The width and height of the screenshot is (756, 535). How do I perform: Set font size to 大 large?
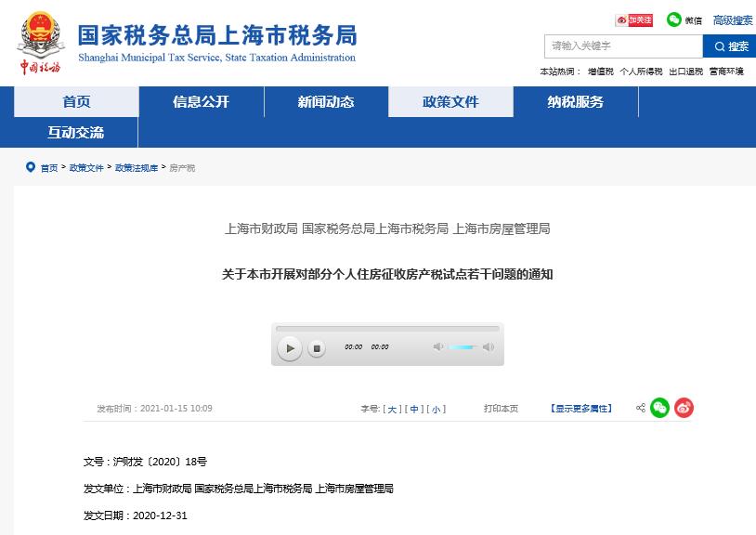(x=392, y=410)
